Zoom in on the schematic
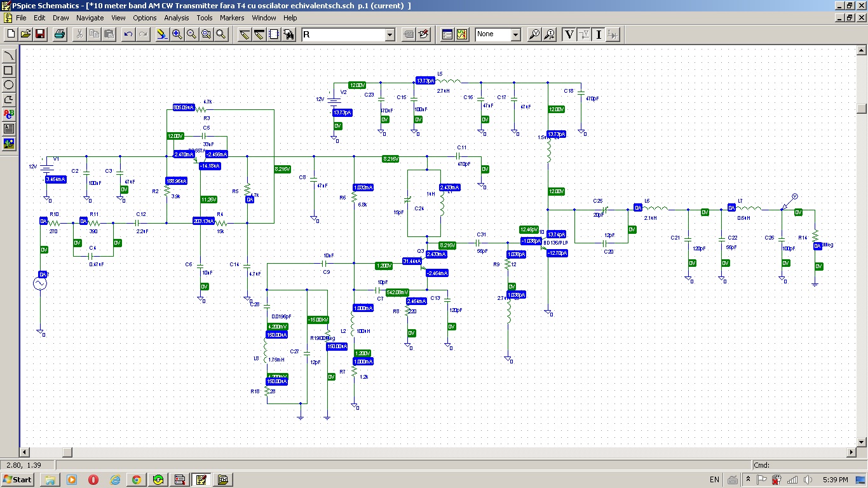Image resolution: width=868 pixels, height=488 pixels. pyautogui.click(x=177, y=34)
